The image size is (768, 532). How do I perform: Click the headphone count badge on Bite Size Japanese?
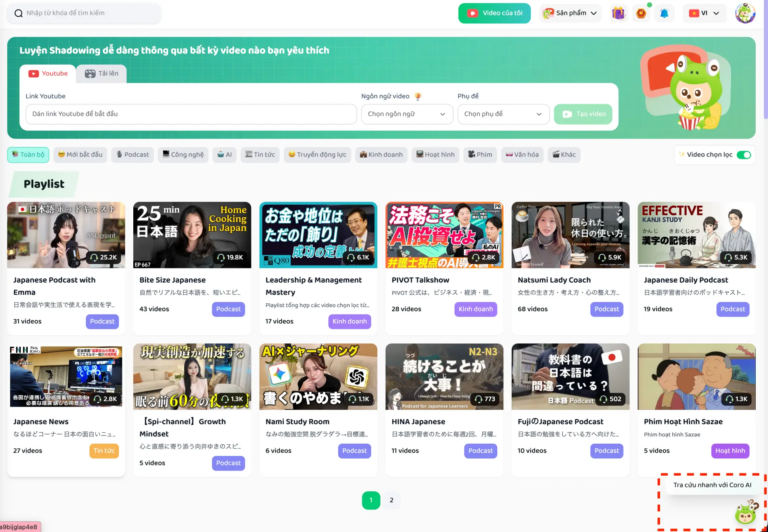click(x=230, y=257)
